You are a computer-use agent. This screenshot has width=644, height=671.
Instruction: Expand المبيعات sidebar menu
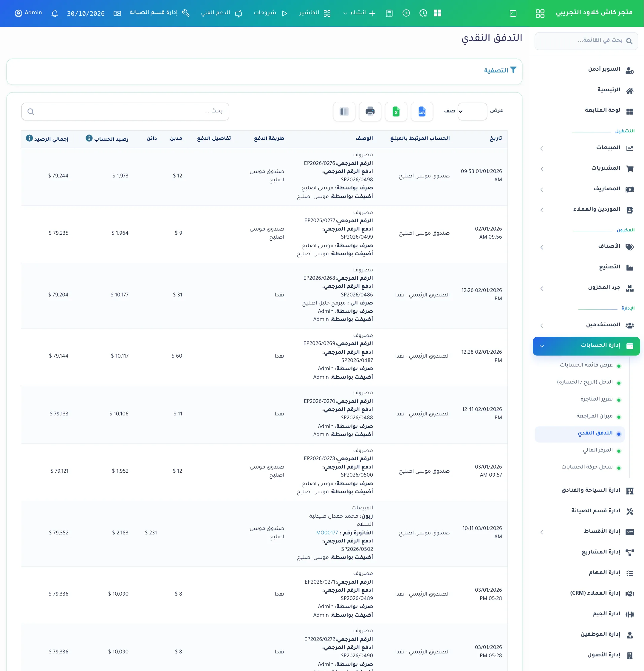[x=586, y=148]
